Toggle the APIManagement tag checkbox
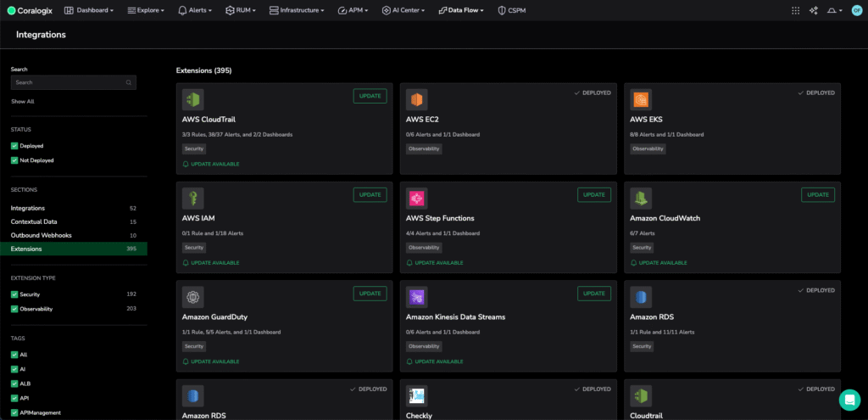The width and height of the screenshot is (868, 420). (14, 412)
